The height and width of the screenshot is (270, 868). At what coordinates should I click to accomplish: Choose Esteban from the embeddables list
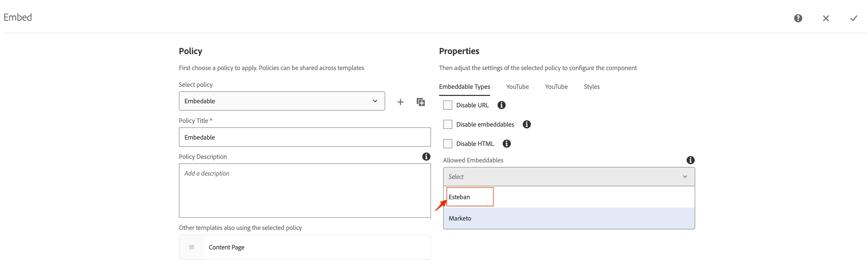pos(459,197)
